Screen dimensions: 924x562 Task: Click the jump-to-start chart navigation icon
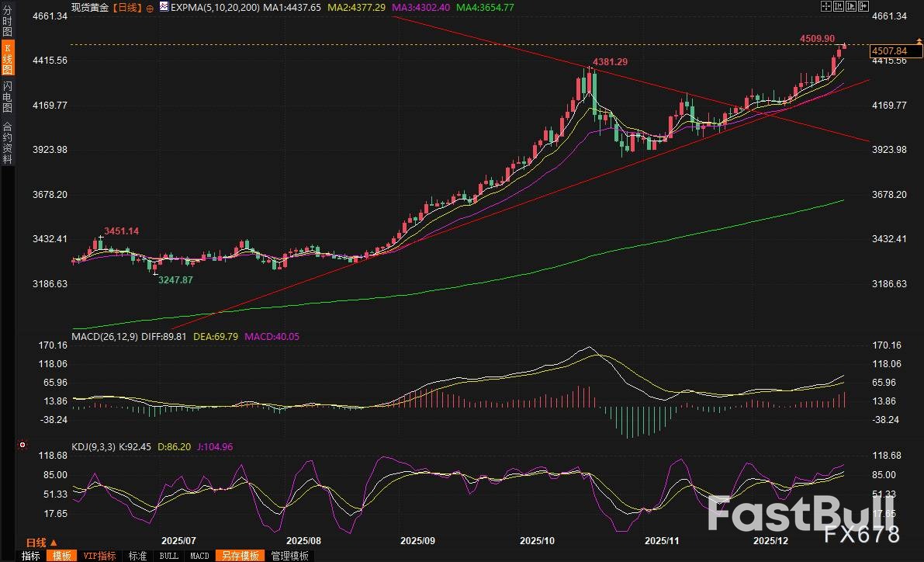click(838, 6)
